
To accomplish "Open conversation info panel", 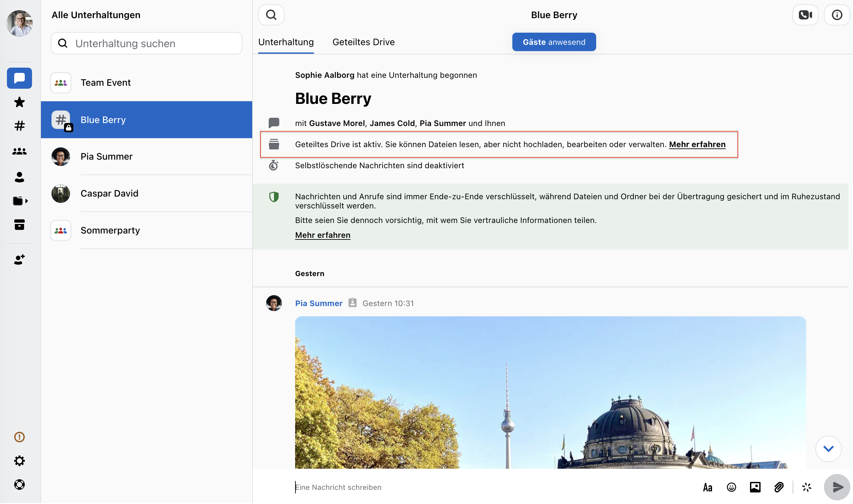I will (837, 15).
